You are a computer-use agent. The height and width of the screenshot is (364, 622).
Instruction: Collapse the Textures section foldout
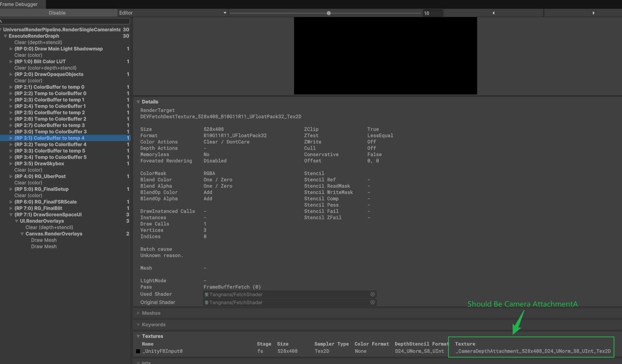138,336
